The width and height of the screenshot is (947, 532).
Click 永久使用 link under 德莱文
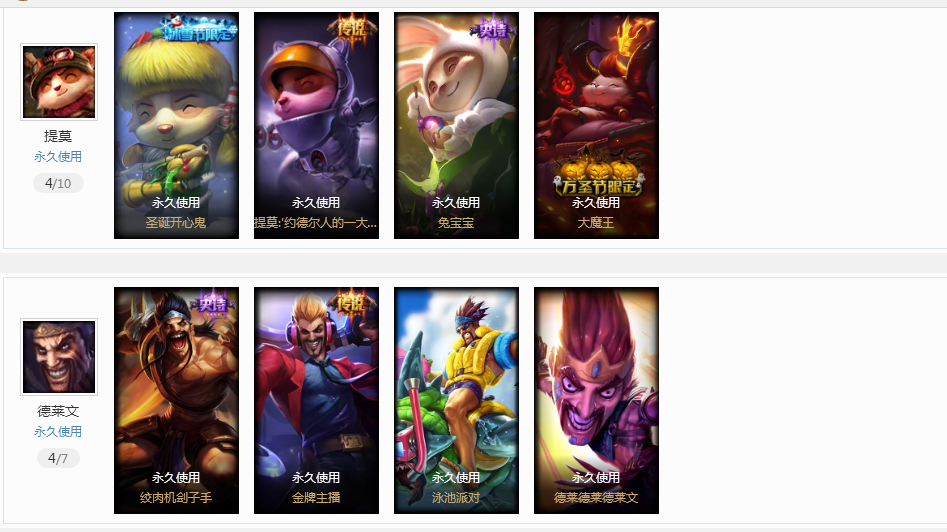point(58,432)
